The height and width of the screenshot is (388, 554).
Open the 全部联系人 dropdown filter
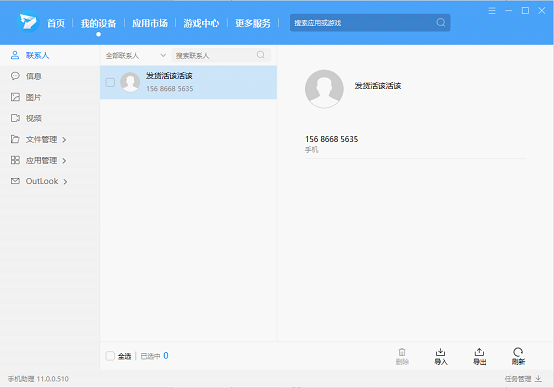[x=136, y=55]
